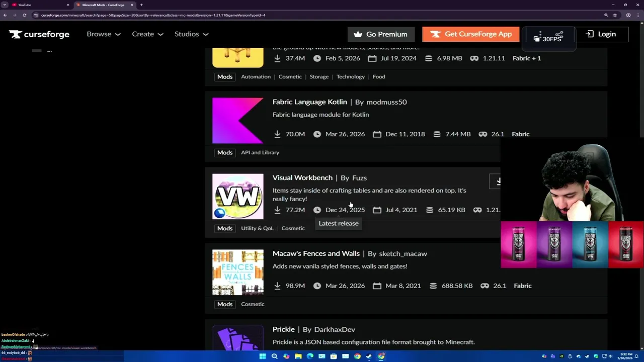Open Steam from the taskbar
Screen dimensions: 644x362
[x=369, y=356]
